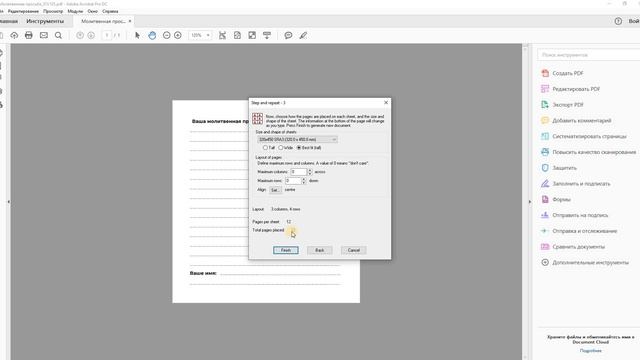Click the Подробнее link

pyautogui.click(x=591, y=351)
